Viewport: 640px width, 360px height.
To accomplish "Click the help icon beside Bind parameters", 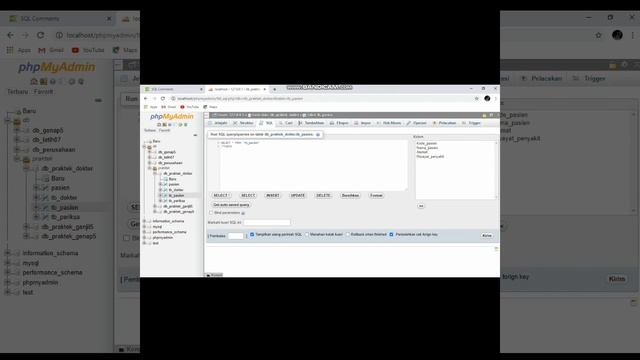I will point(243,213).
